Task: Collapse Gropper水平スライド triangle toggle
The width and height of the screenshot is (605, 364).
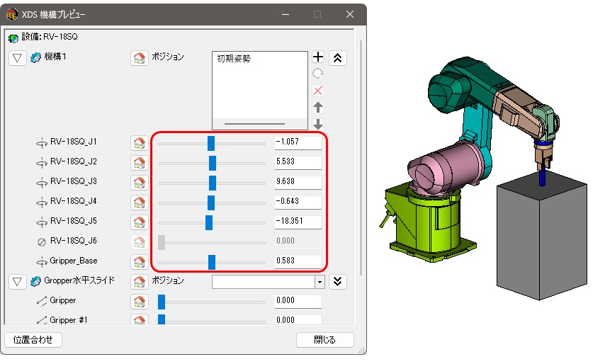Action: (x=18, y=282)
